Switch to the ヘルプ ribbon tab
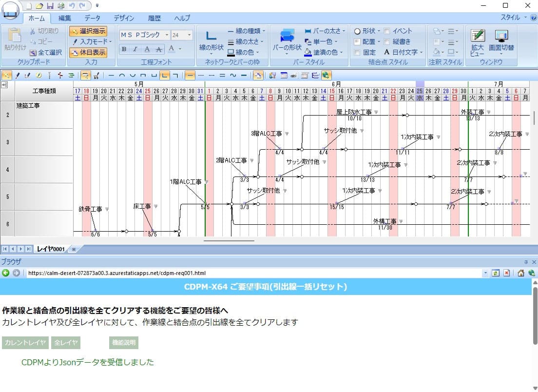This screenshot has height=392, width=538. pos(182,18)
